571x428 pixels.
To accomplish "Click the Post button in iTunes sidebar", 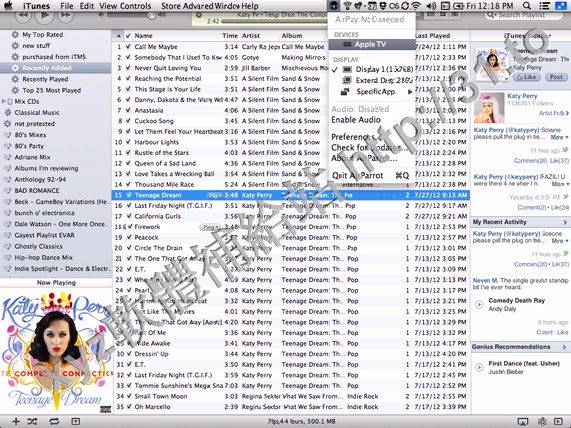I will pos(556,77).
